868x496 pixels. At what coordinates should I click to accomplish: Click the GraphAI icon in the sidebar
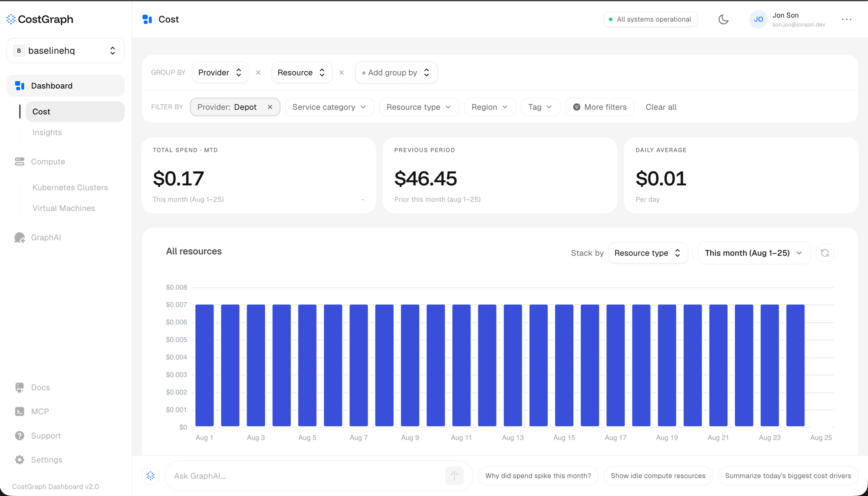coord(20,238)
